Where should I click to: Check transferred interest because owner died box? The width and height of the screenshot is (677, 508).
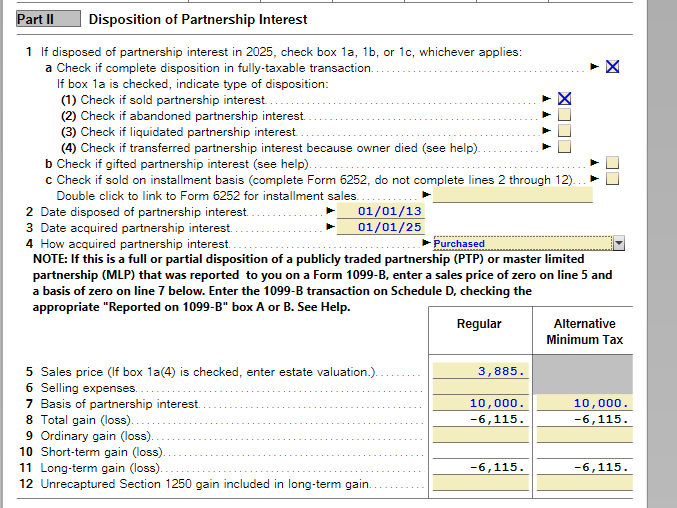(564, 147)
